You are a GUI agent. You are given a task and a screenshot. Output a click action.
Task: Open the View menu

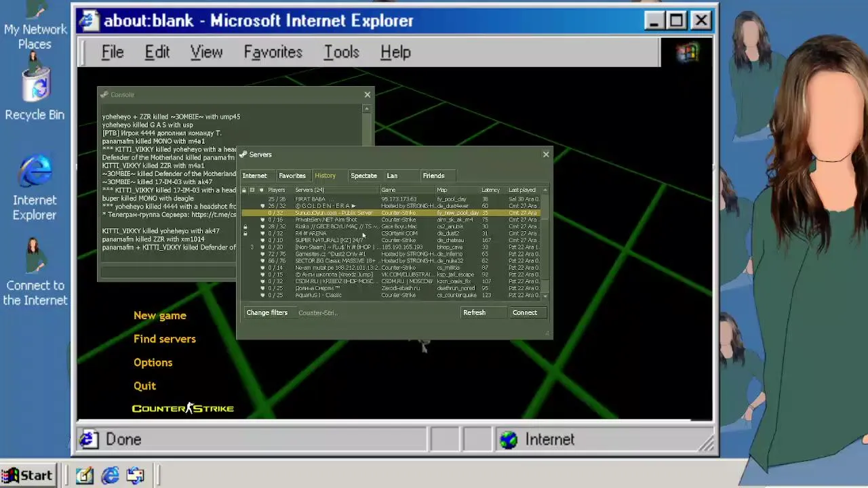click(x=206, y=52)
